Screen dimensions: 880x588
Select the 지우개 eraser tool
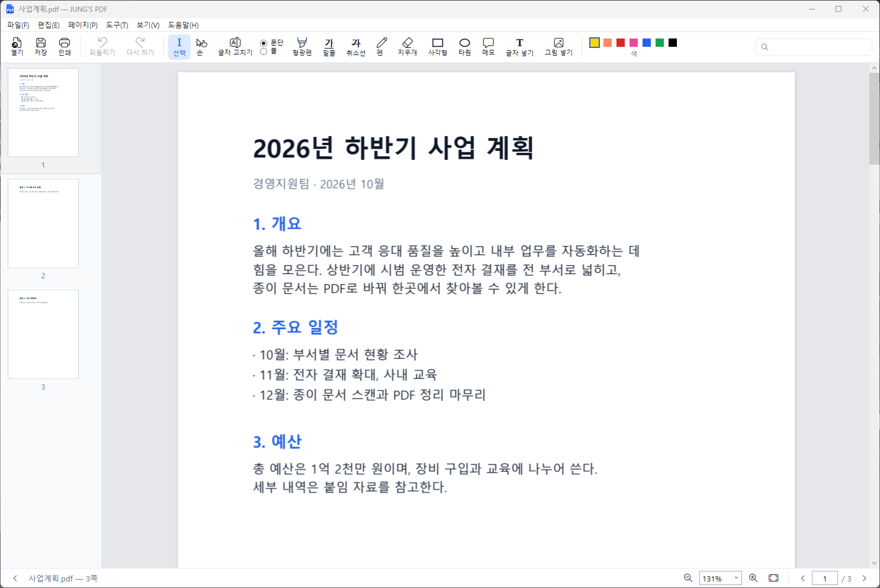[407, 47]
